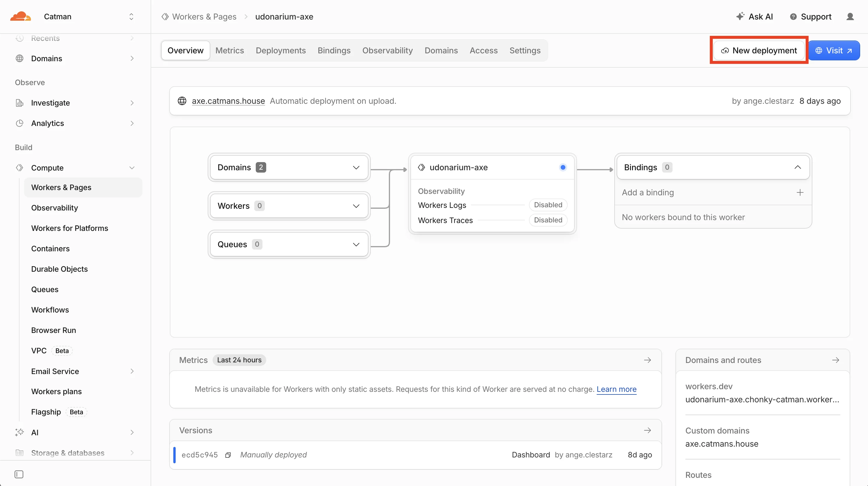Expand the Queues node dropdown
The image size is (868, 486).
tap(356, 244)
